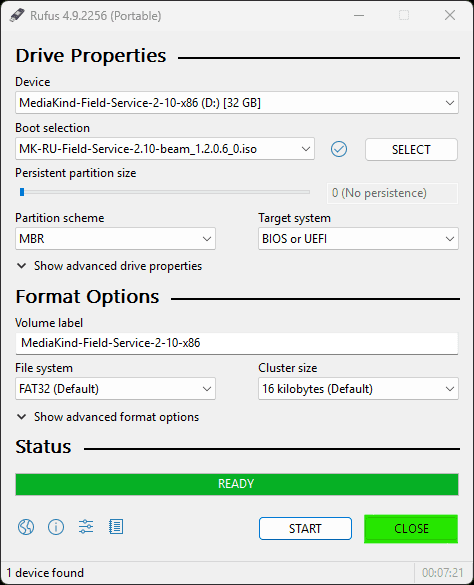Click the SELECT button

click(x=411, y=150)
